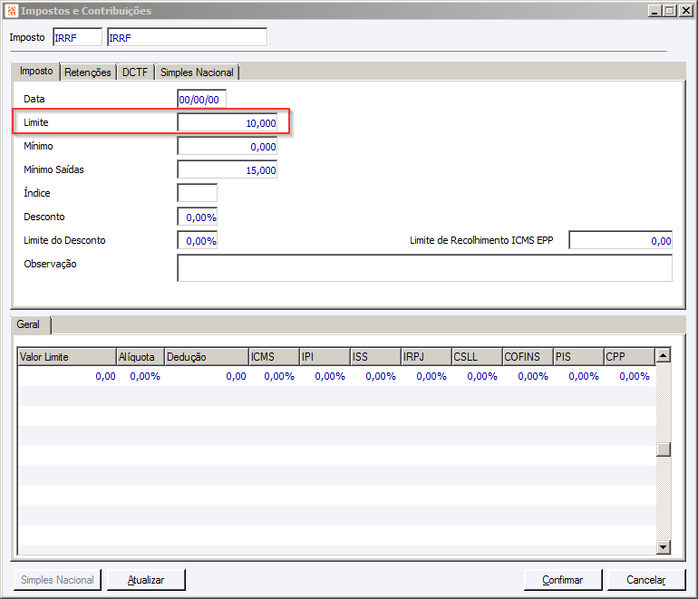This screenshot has width=698, height=599.
Task: Click the Imposto code field IRRF
Action: tap(77, 37)
